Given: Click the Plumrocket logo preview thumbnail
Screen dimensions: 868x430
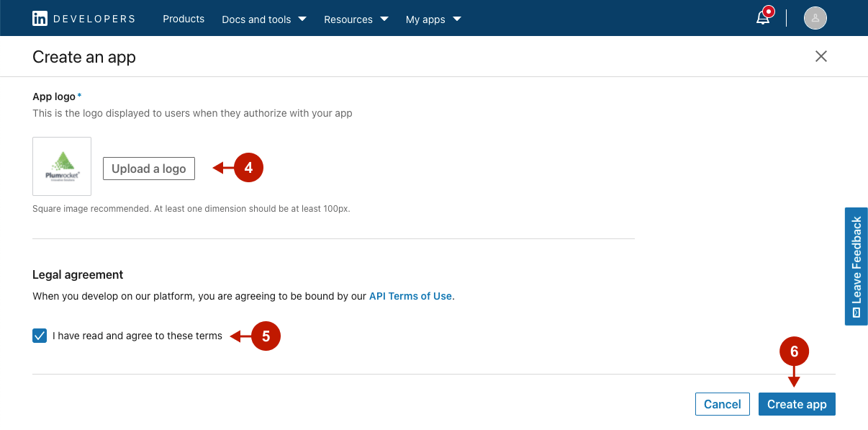Looking at the screenshot, I should click(62, 166).
